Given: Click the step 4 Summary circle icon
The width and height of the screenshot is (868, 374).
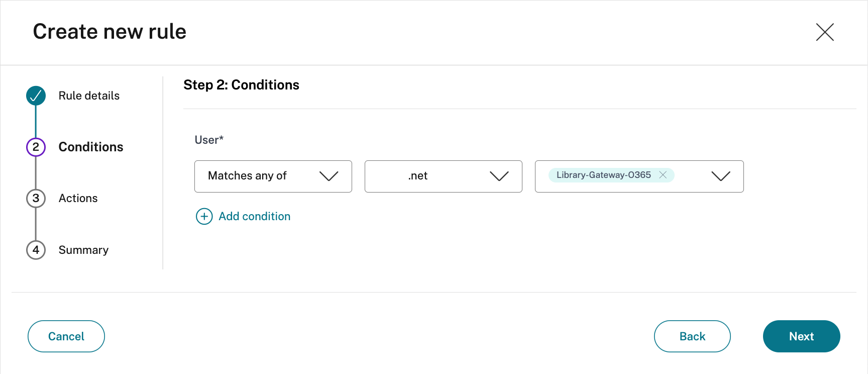Looking at the screenshot, I should tap(36, 250).
